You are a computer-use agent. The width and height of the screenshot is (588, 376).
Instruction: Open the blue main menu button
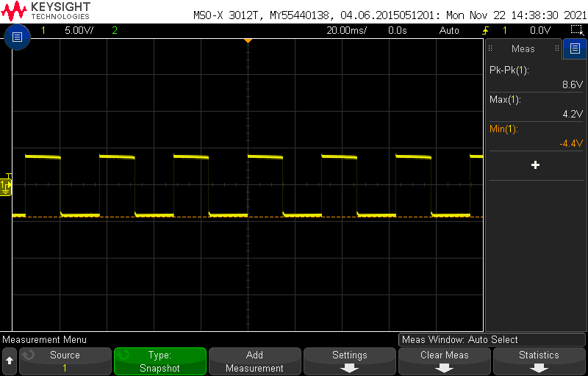[18, 37]
